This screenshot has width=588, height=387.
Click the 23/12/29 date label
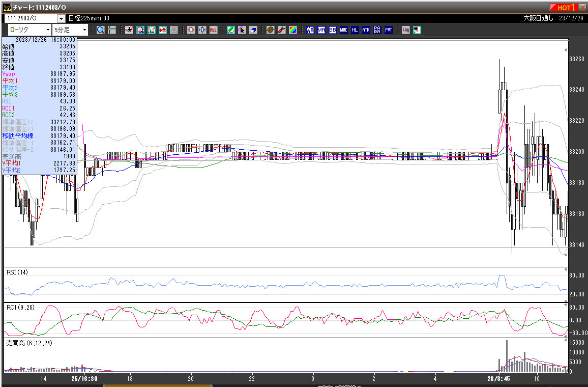coord(571,18)
